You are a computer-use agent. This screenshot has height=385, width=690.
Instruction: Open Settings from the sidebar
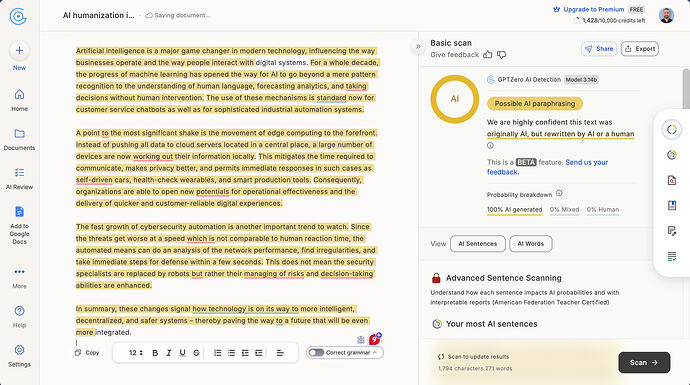19,356
